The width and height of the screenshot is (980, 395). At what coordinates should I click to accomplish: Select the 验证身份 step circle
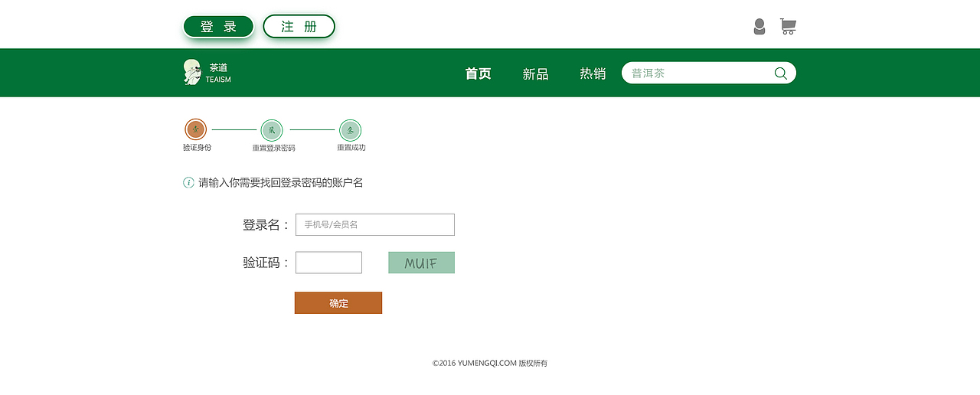[x=196, y=129]
